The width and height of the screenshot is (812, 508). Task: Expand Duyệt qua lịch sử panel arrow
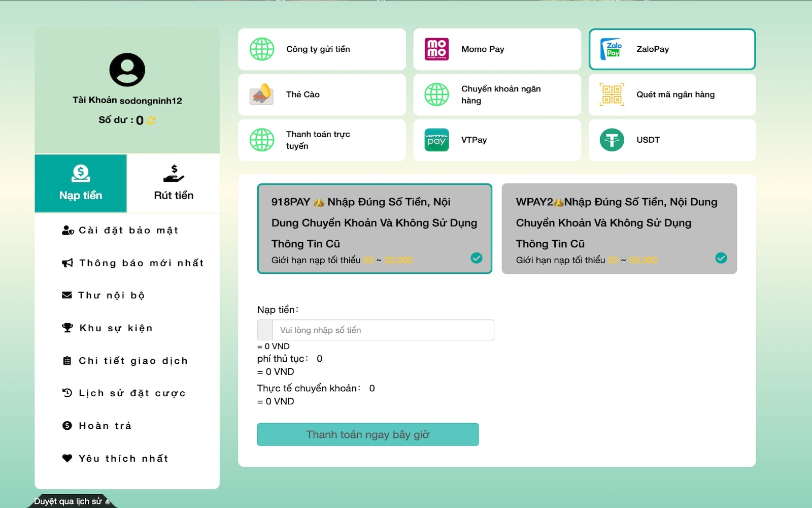point(108,502)
